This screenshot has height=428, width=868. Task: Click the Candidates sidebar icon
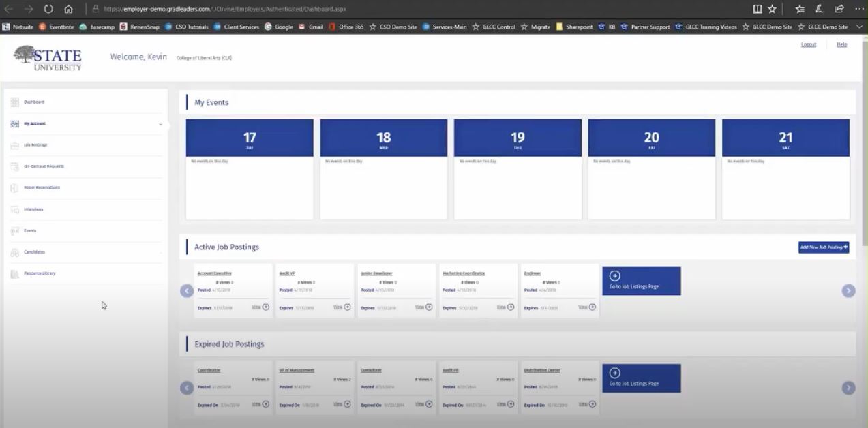click(14, 252)
